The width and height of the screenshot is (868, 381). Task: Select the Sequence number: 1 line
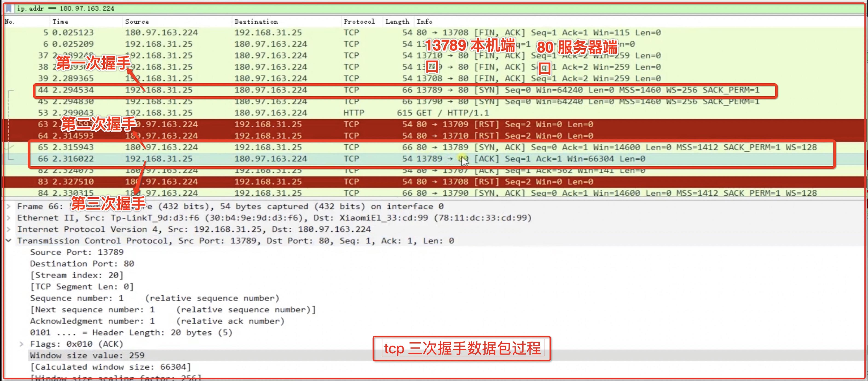(x=155, y=298)
